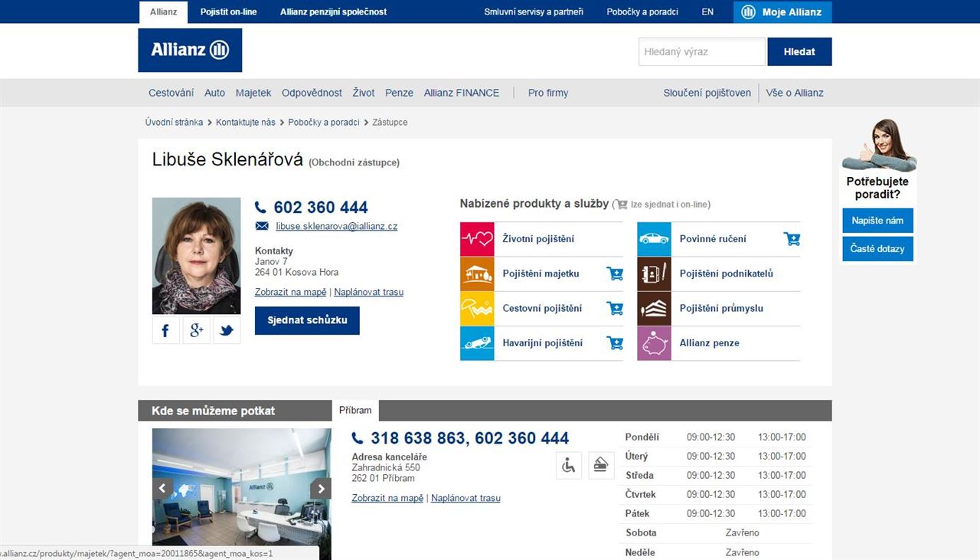Click the Pojištění majetku house icon
The image size is (980, 560).
click(477, 273)
